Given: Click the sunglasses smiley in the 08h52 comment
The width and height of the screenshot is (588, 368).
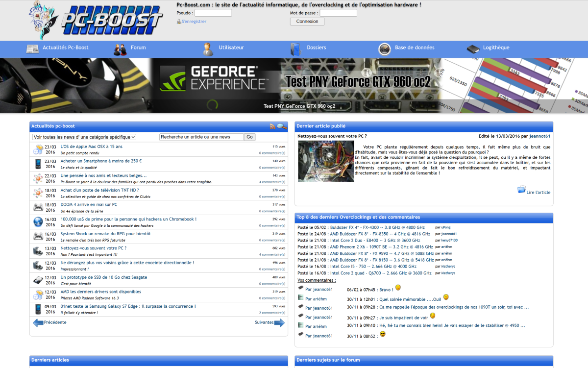Looking at the screenshot, I should click(x=383, y=334).
